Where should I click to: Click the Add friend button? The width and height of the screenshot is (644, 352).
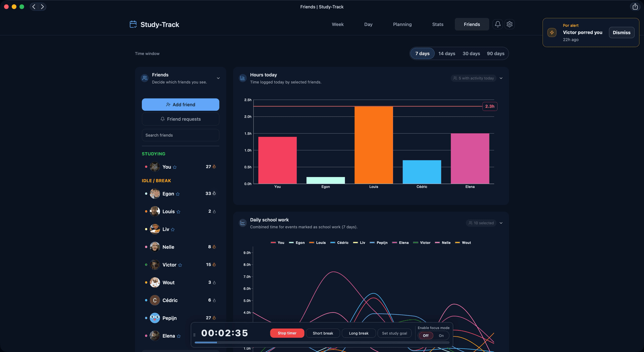tap(180, 105)
